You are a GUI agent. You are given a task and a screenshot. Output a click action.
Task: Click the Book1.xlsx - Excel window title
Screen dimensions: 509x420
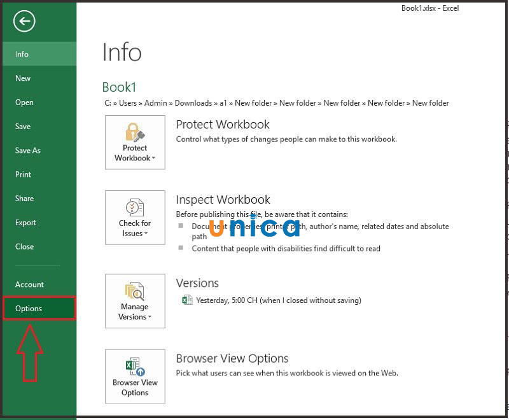[x=430, y=8]
